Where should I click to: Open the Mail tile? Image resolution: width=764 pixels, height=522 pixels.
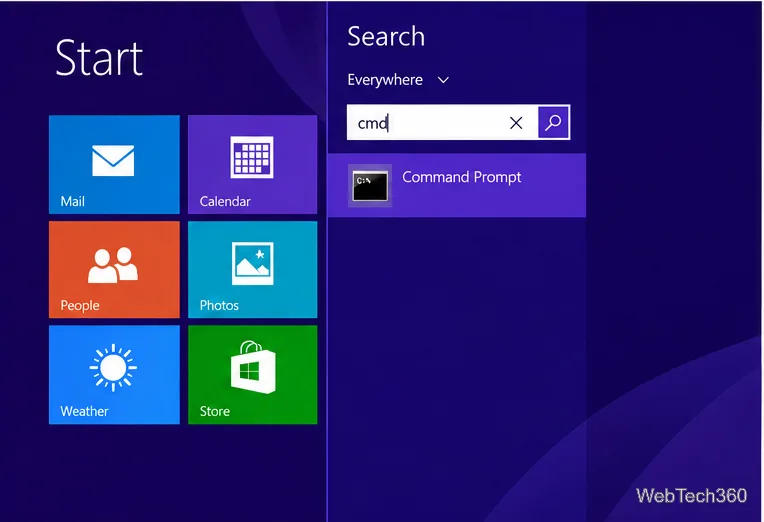tap(114, 164)
